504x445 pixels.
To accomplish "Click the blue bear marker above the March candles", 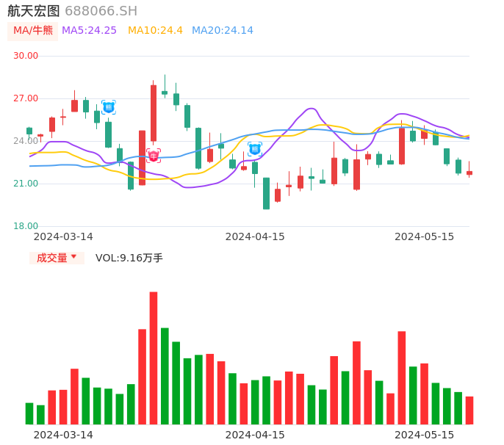I will [108, 107].
